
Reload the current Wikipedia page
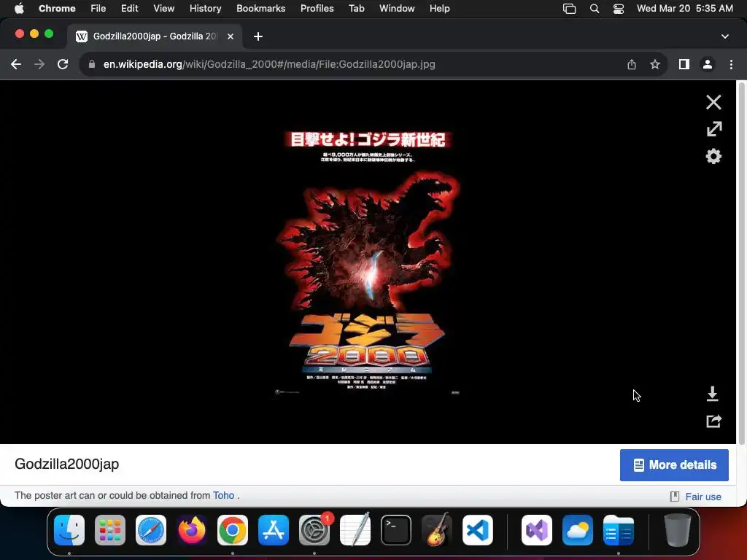[x=63, y=64]
